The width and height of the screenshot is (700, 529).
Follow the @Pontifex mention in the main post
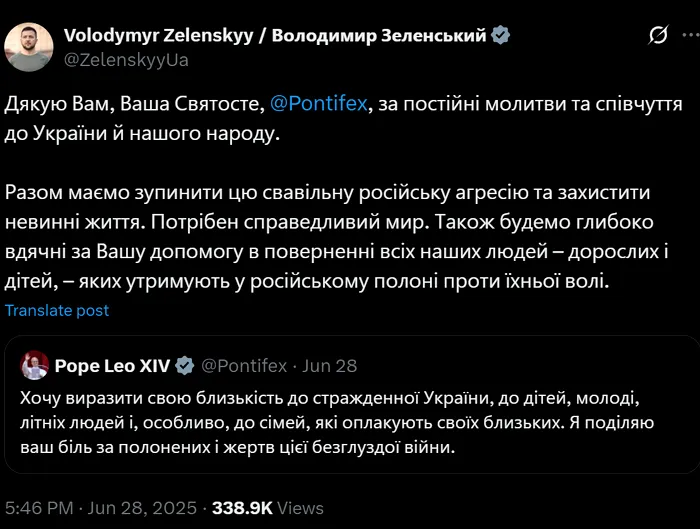[x=316, y=105]
